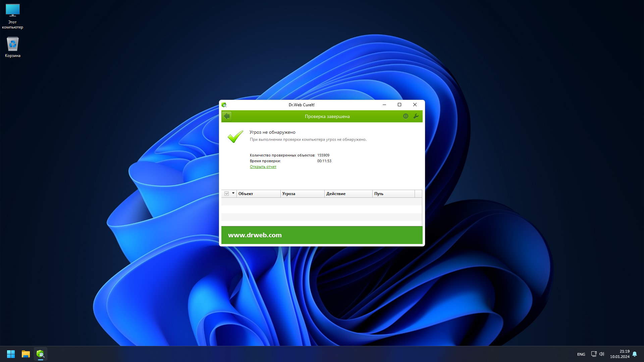The width and height of the screenshot is (644, 362).
Task: Click the ENG language indicator
Action: 581,354
